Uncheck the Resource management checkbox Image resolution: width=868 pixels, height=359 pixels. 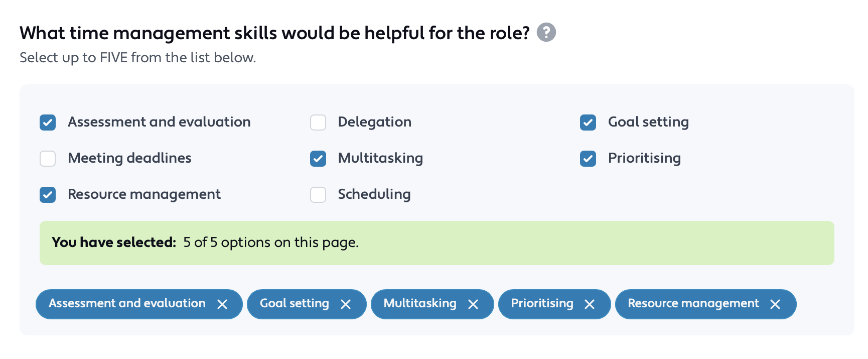tap(48, 195)
